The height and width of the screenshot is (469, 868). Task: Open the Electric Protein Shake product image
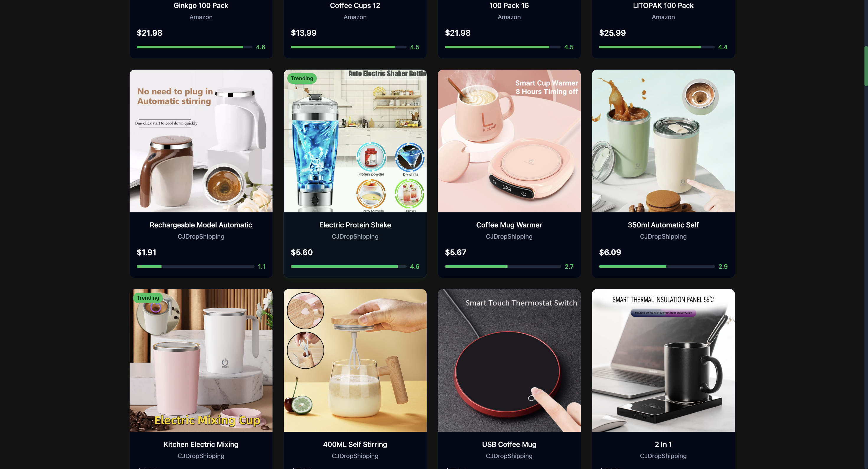tap(355, 141)
